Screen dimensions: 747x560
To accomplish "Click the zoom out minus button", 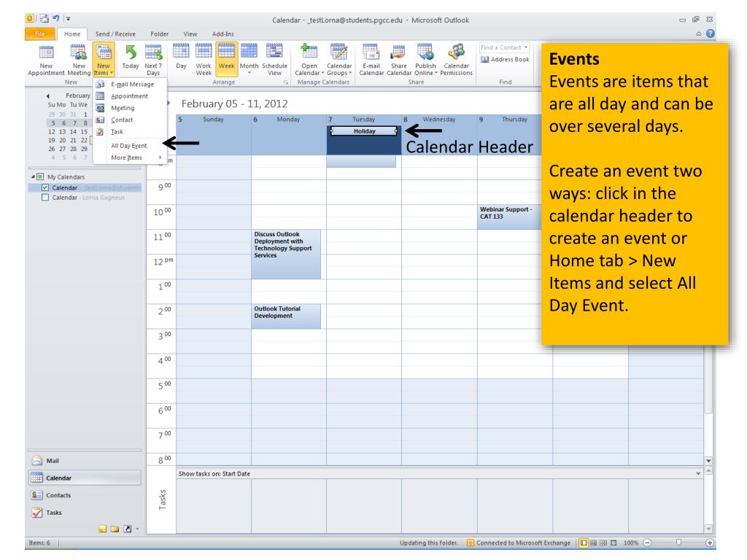I will pos(647,542).
